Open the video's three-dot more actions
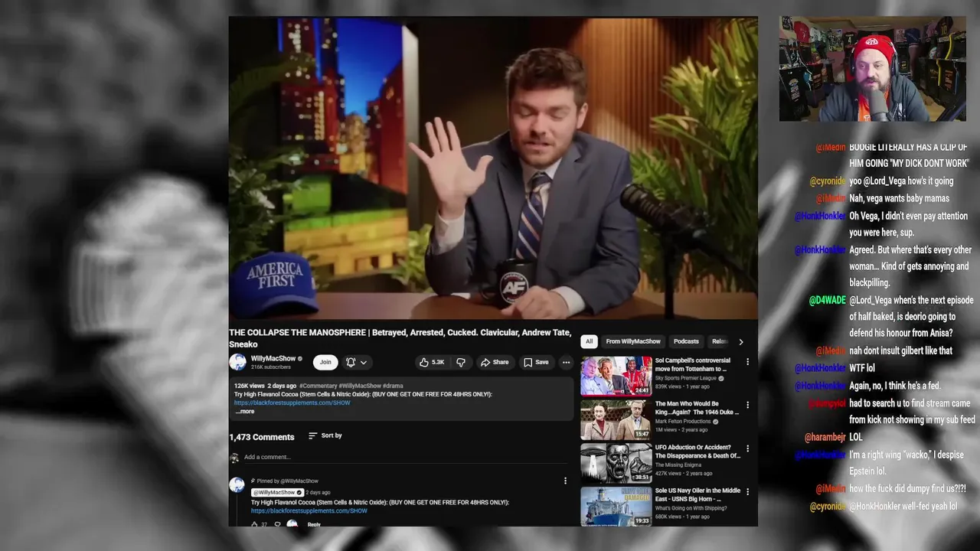The width and height of the screenshot is (980, 551). pos(566,362)
